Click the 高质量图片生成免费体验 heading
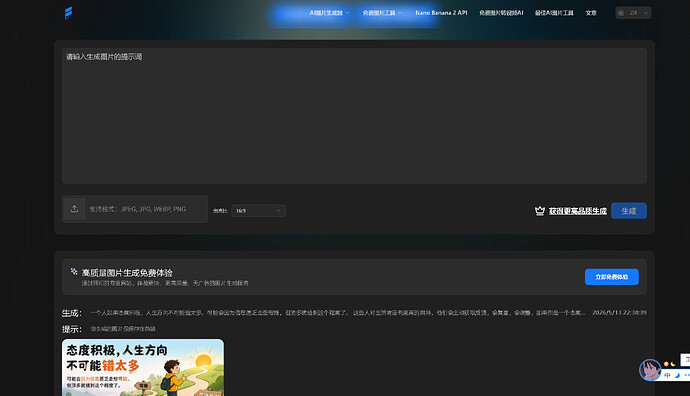Image resolution: width=690 pixels, height=396 pixels. [x=127, y=273]
